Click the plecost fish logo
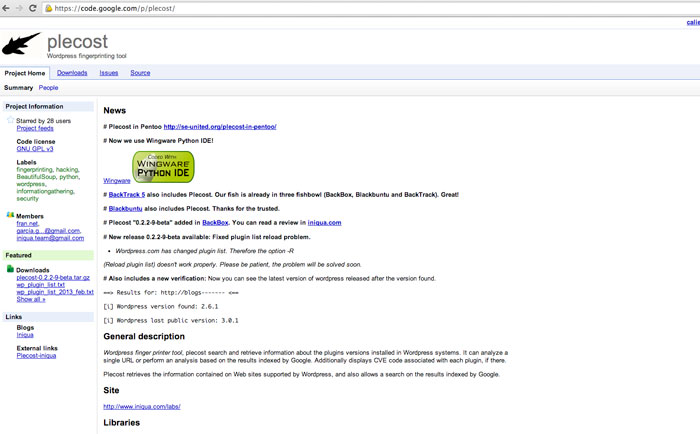The image size is (700, 434). point(22,45)
